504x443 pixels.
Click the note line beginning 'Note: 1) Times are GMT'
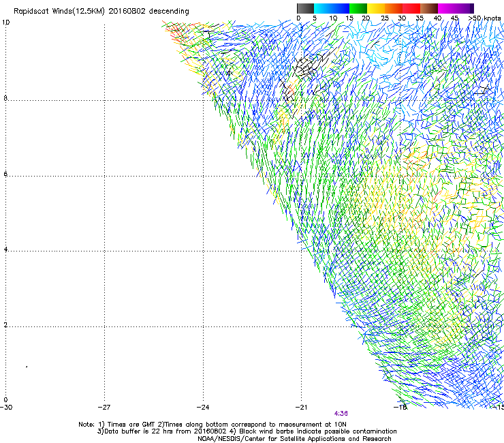click(212, 425)
